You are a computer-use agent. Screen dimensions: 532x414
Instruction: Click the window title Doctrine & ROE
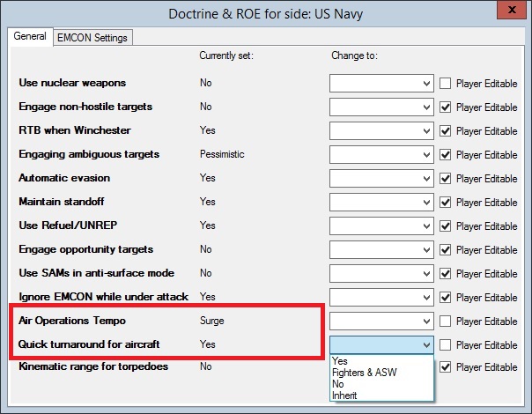point(266,14)
